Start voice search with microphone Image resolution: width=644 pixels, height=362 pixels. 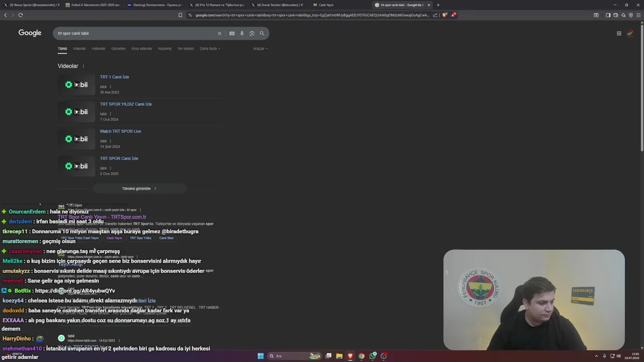click(242, 33)
